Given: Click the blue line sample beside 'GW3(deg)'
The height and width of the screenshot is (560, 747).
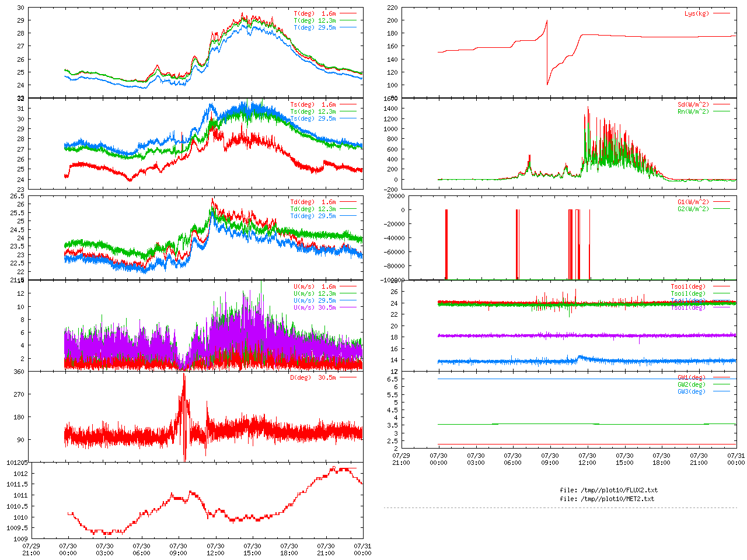Looking at the screenshot, I should coord(721,391).
